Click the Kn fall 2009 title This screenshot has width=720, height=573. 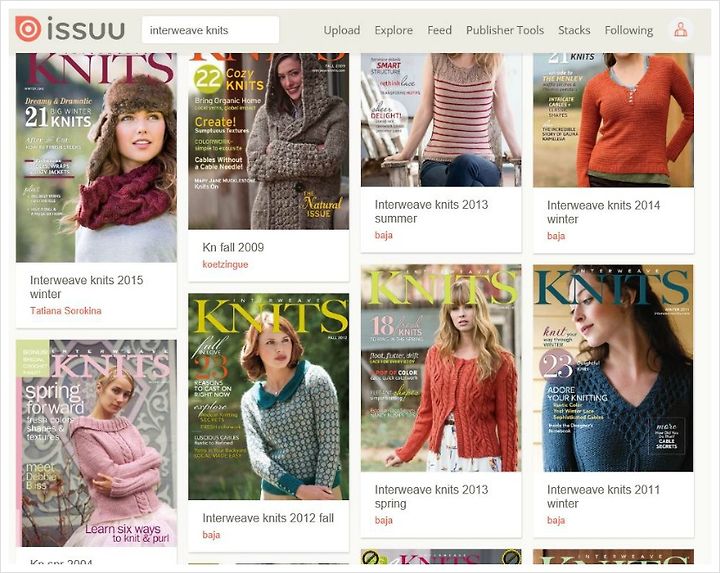233,247
